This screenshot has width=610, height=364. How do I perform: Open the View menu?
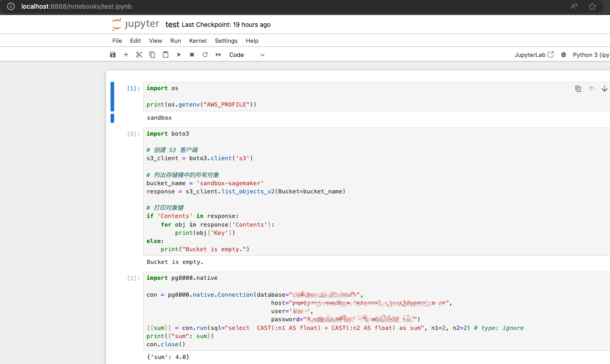click(x=156, y=40)
